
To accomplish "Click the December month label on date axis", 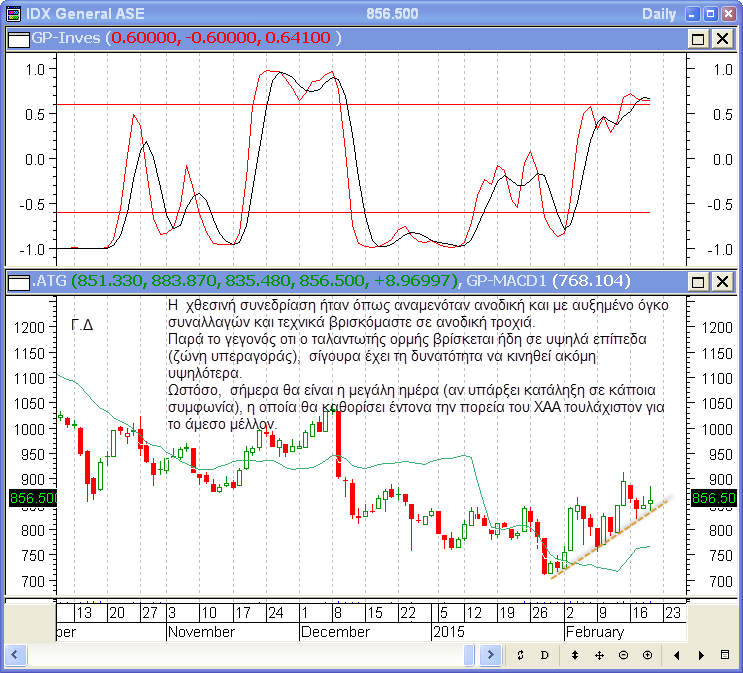I will coord(335,632).
